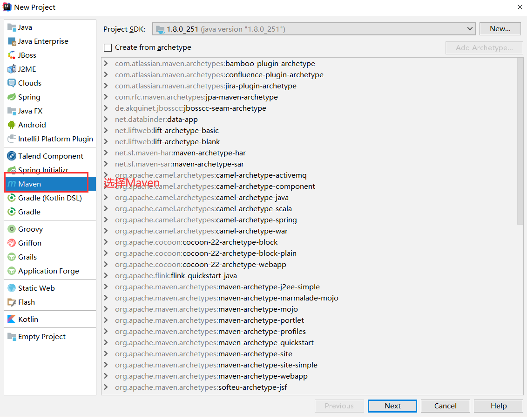Expand the net.databinder data-app node
527x420 pixels.
coord(106,119)
